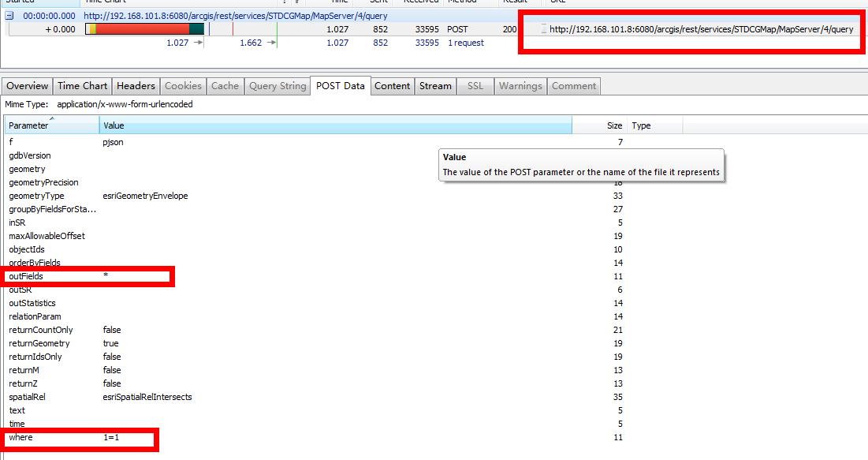Viewport: 868px width, 460px height.
Task: Open the Overview tab
Action: pyautogui.click(x=28, y=86)
